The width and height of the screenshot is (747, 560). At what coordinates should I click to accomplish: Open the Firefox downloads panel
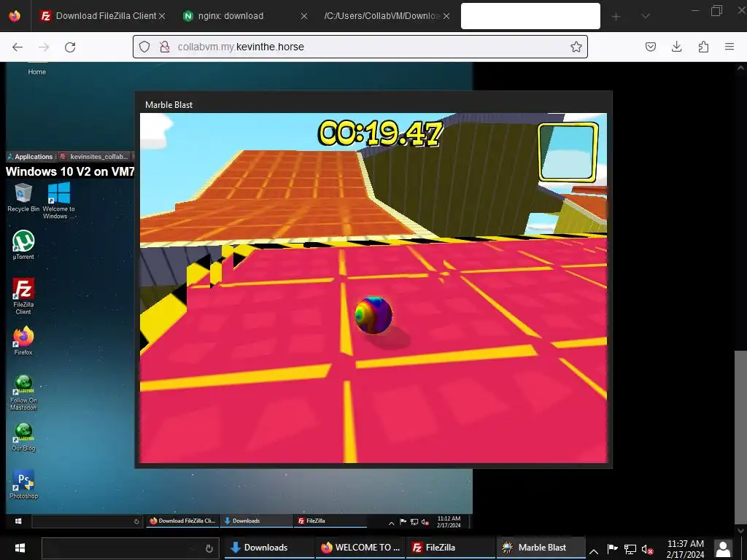[676, 47]
